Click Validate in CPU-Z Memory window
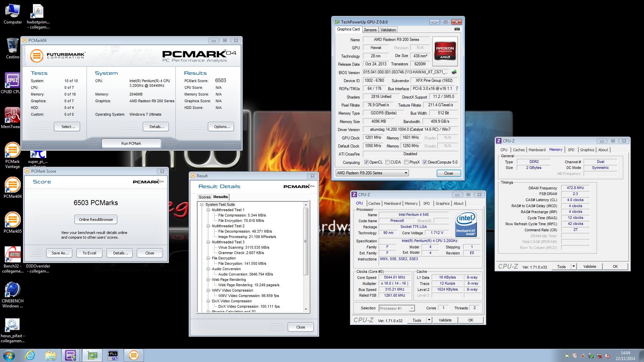Screen dimensions: 644x362 point(590,266)
